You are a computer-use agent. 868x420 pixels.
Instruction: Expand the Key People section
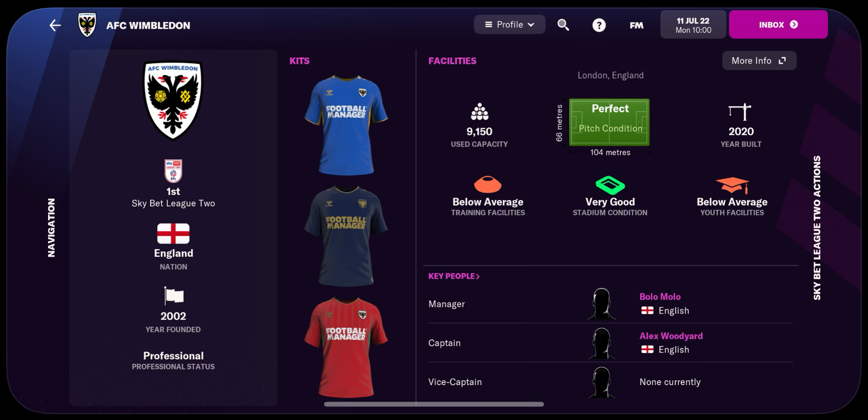(x=454, y=276)
